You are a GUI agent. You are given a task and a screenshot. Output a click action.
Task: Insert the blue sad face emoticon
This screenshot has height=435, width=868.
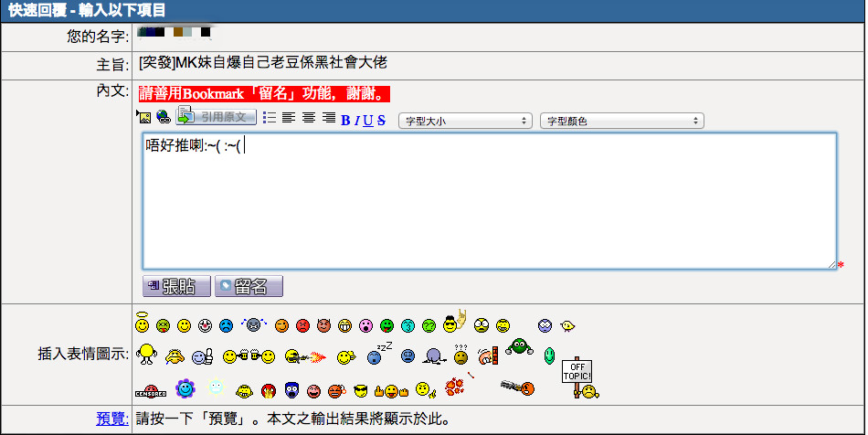pyautogui.click(x=226, y=325)
